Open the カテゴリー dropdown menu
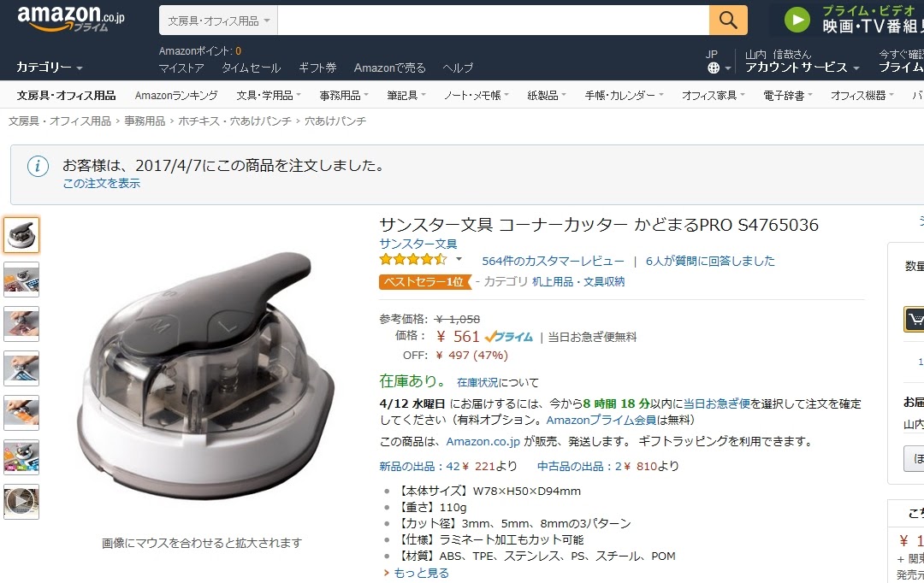Viewport: 924px width, 583px height. tap(49, 68)
